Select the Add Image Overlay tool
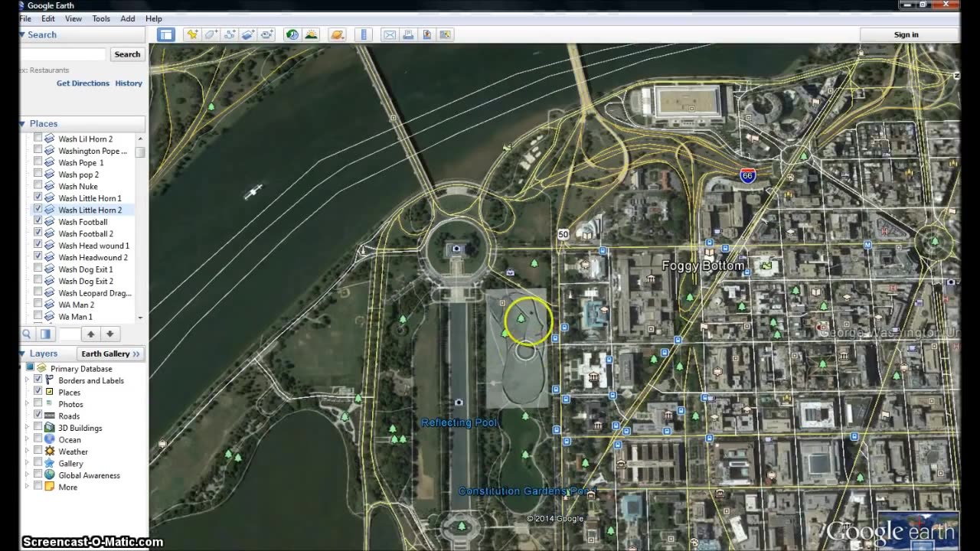 click(x=248, y=34)
